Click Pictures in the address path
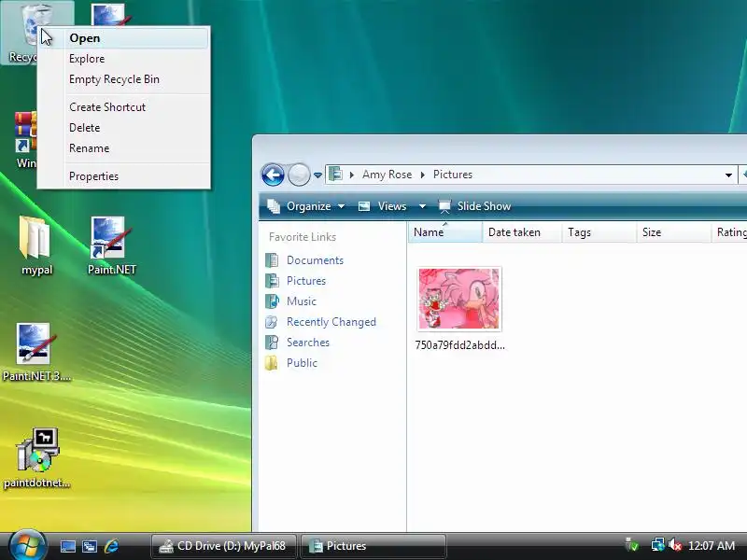The height and width of the screenshot is (560, 747). point(453,175)
